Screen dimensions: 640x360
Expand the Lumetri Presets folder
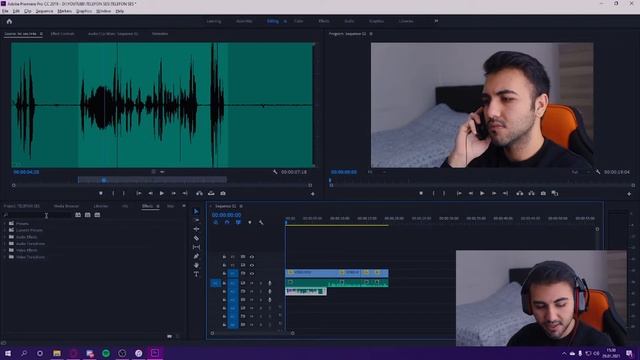5,230
